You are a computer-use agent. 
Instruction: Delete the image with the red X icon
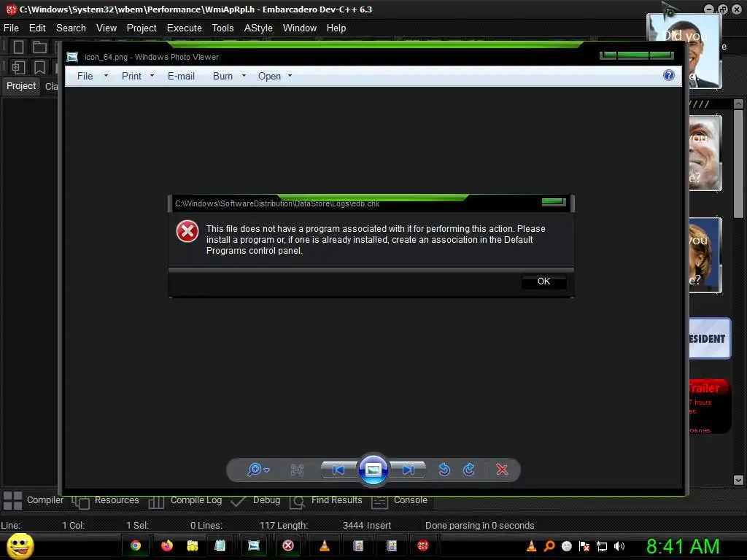(x=502, y=470)
